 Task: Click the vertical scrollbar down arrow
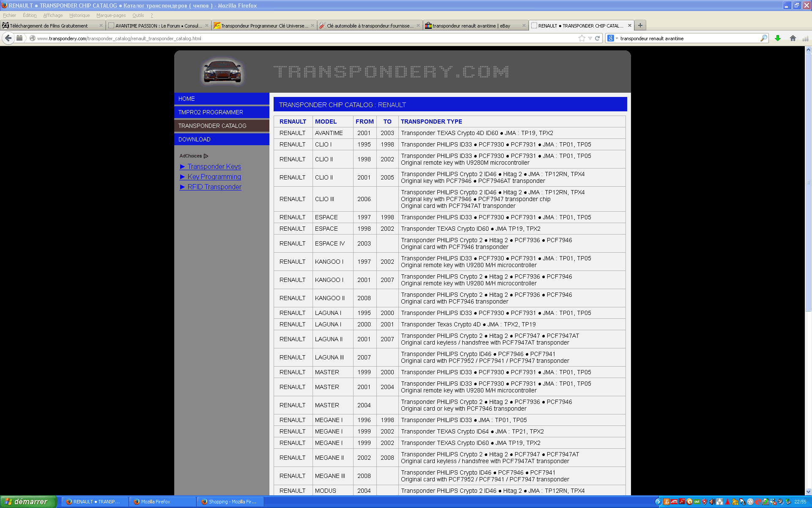[808, 491]
